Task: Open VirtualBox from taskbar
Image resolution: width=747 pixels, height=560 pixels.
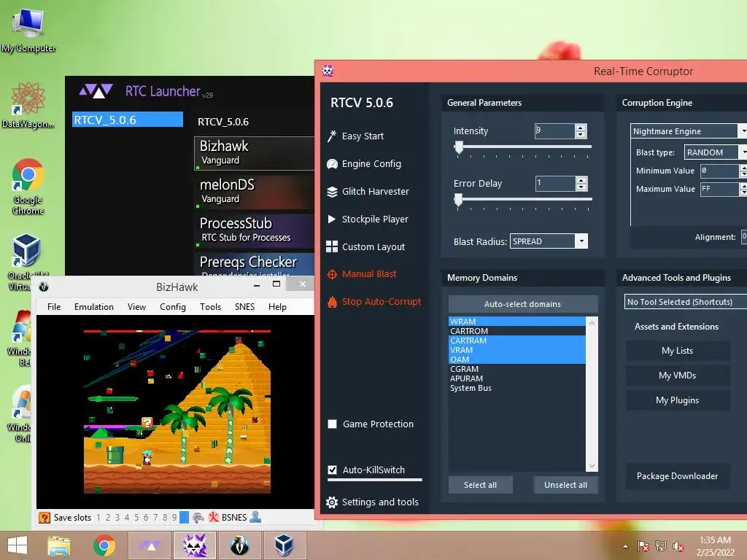Action: pos(284,545)
